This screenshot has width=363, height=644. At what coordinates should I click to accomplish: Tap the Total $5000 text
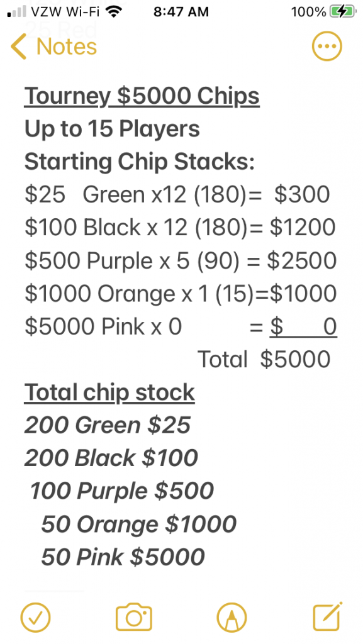click(264, 359)
